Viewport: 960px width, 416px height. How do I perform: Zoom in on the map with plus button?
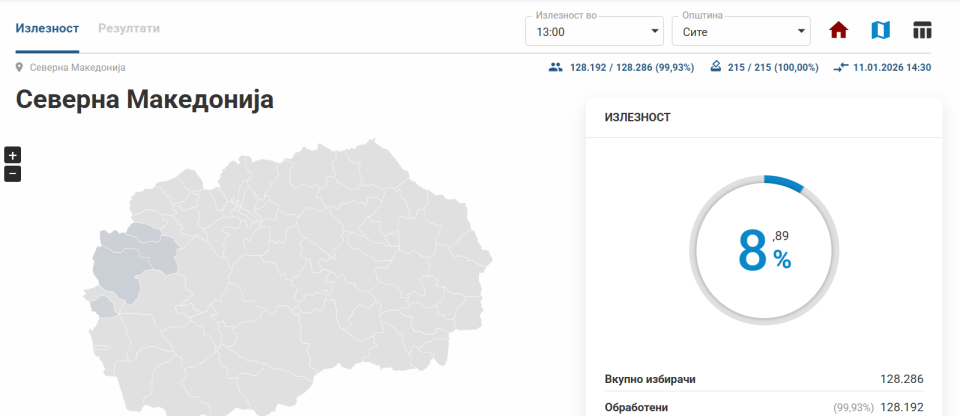pos(12,155)
